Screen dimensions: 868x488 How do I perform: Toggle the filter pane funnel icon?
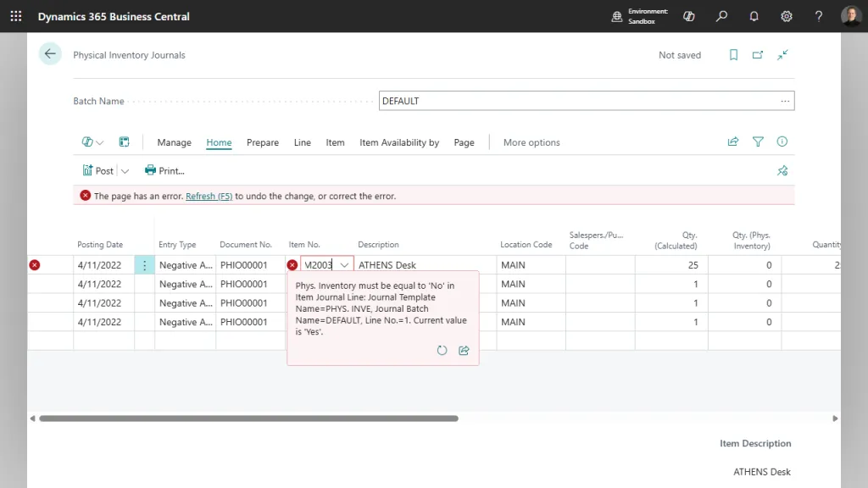758,141
